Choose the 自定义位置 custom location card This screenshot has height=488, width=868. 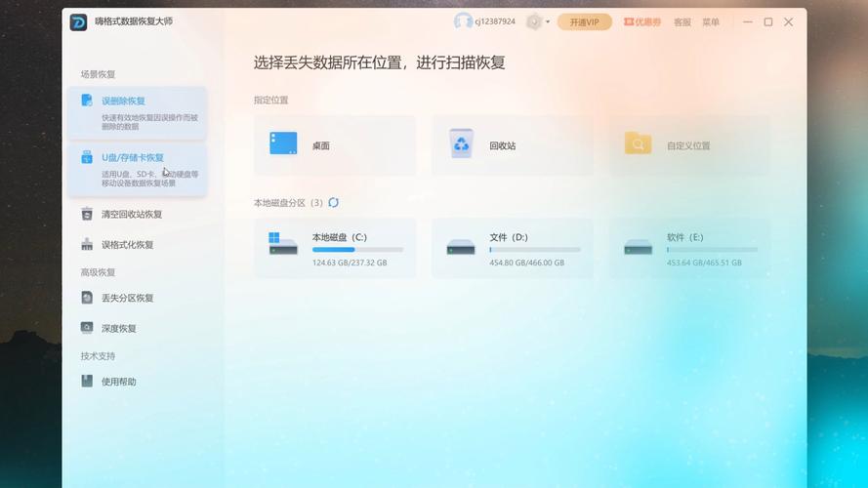tap(689, 145)
